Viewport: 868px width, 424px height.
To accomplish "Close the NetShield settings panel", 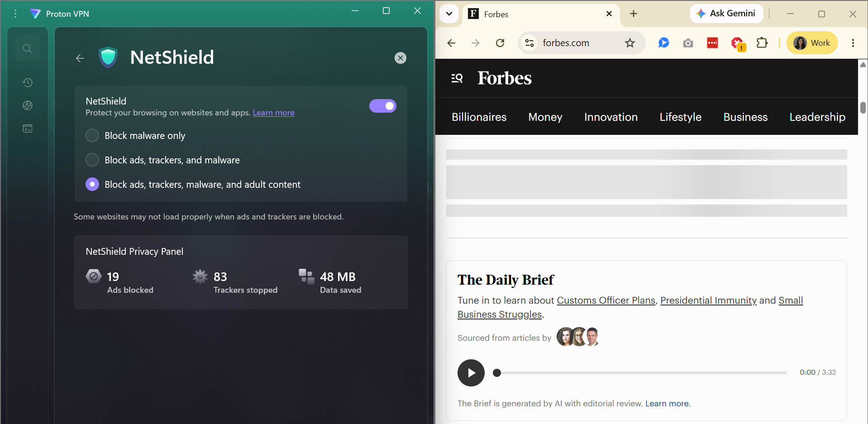I will [x=401, y=58].
